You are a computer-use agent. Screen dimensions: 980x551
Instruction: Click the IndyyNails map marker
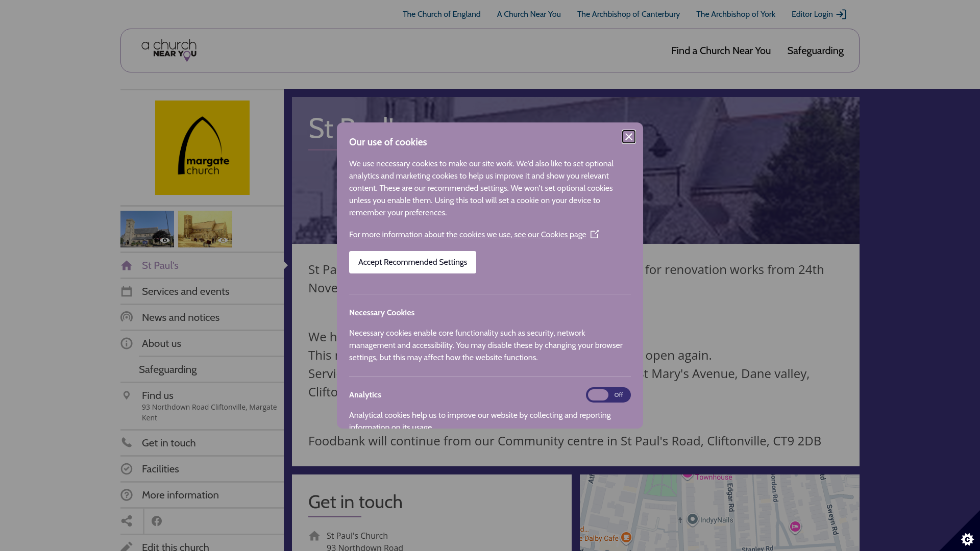tap(692, 519)
